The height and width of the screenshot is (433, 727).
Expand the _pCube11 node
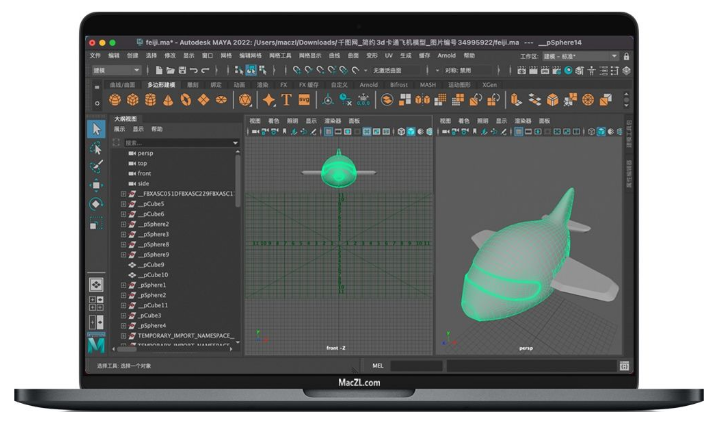(123, 306)
